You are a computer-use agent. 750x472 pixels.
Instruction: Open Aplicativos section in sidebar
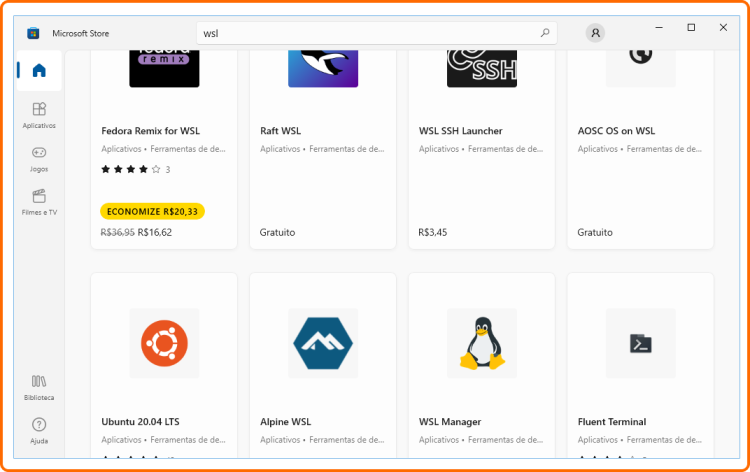pos(39,115)
